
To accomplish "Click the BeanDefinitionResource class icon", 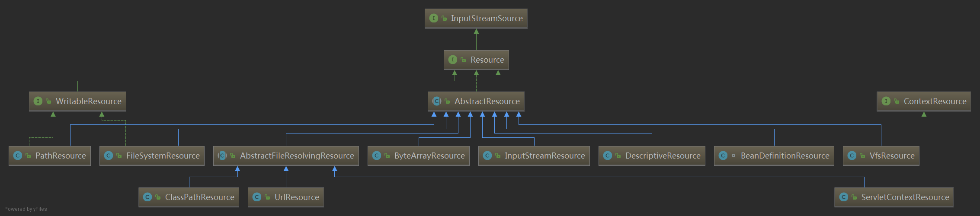I will coord(723,156).
